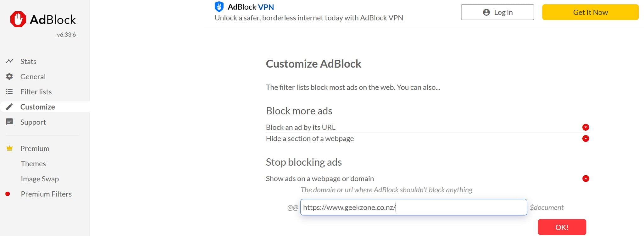The width and height of the screenshot is (644, 236).
Task: Click the AdBlock stop-hand logo icon
Action: pos(18,19)
